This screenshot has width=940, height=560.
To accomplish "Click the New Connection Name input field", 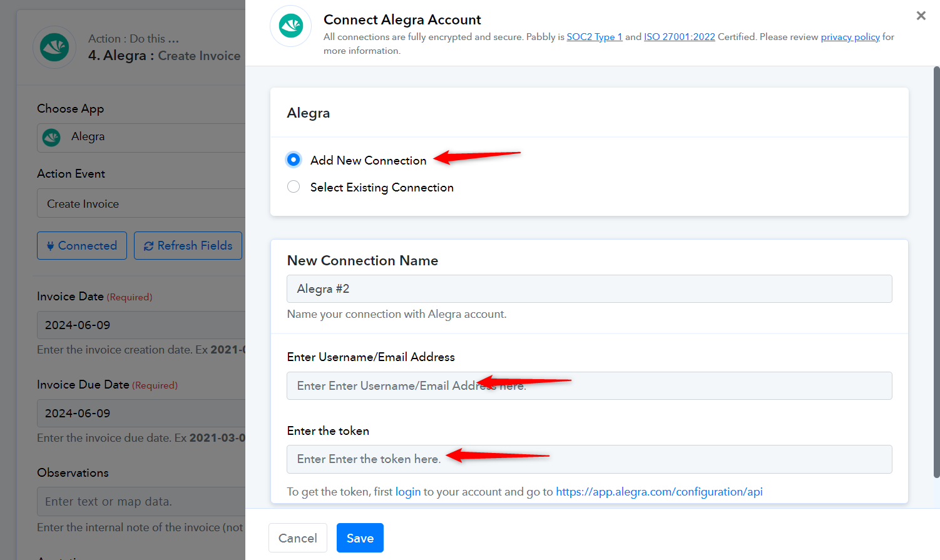I will pyautogui.click(x=590, y=289).
